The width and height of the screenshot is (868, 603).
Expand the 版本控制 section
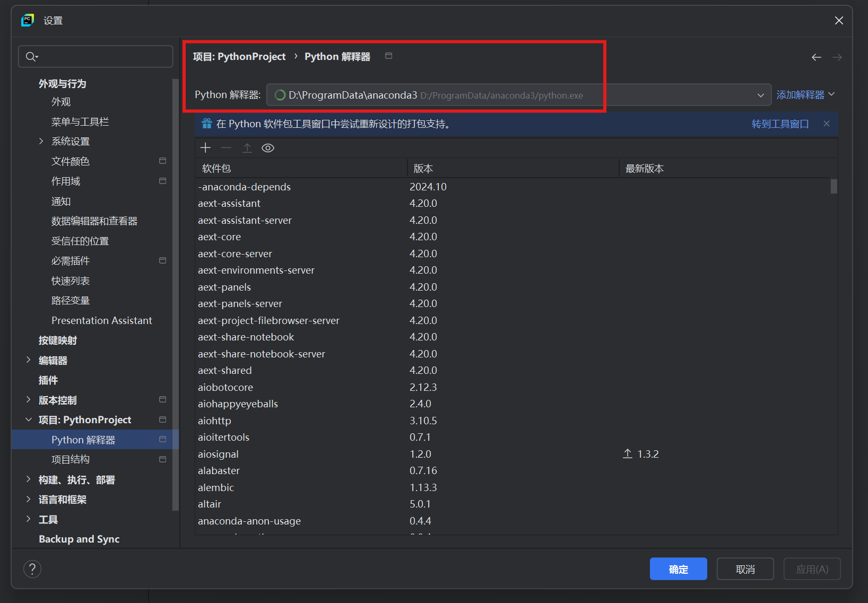point(28,400)
